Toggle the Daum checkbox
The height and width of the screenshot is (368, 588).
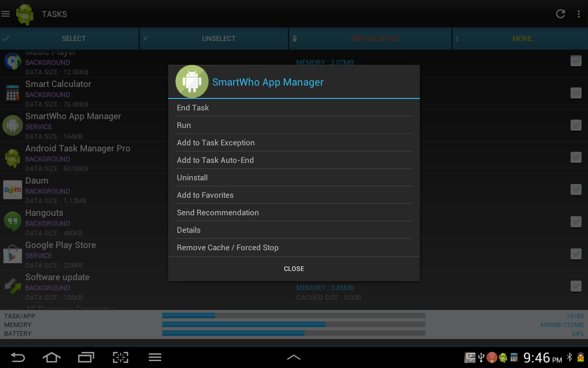(x=576, y=190)
